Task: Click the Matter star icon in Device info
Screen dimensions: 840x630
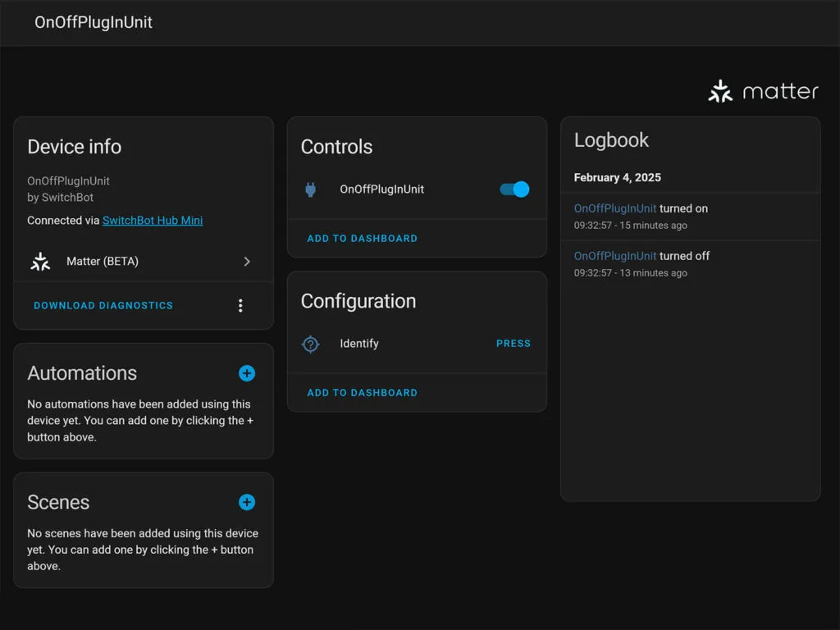Action: point(40,262)
